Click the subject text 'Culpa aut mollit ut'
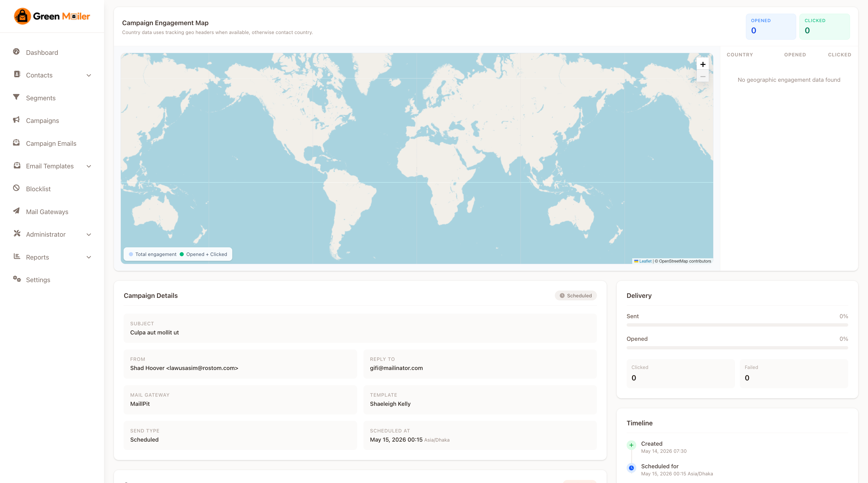This screenshot has width=868, height=483. 154,332
